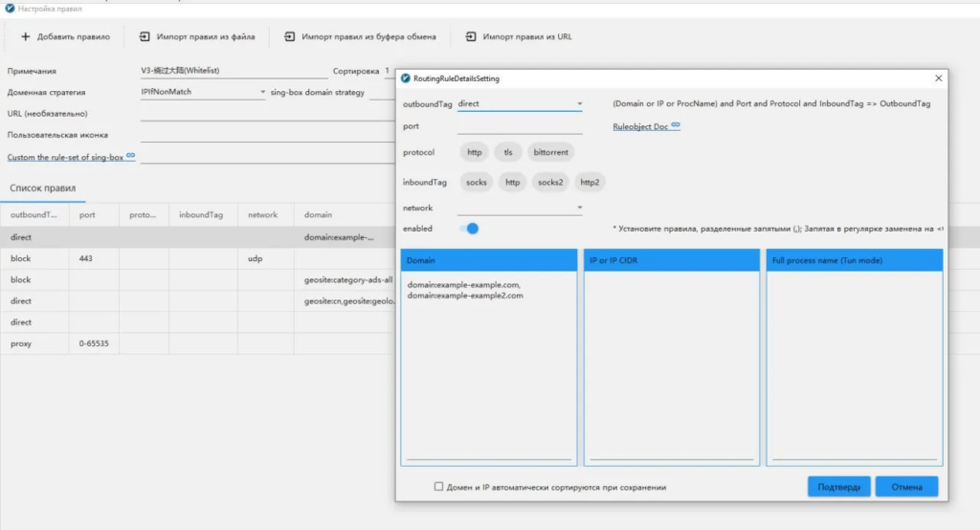Switch to the Список правил tab
The width and height of the screenshot is (980, 530).
click(x=42, y=188)
